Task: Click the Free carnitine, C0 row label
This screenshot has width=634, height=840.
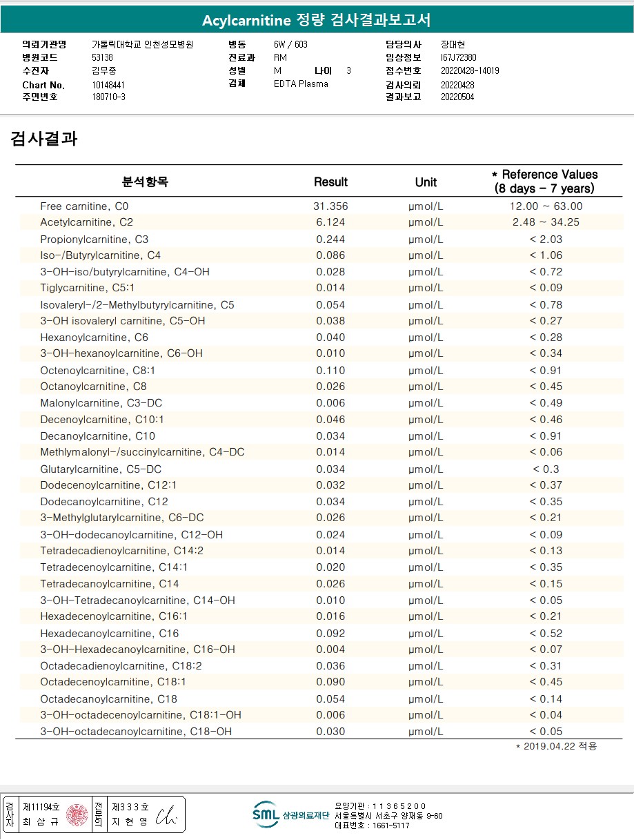Action: click(85, 206)
